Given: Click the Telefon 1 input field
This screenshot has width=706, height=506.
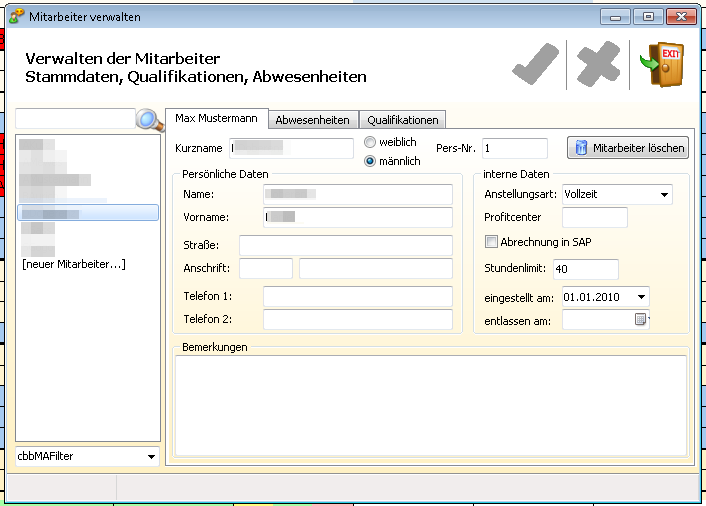Looking at the screenshot, I should tap(358, 297).
